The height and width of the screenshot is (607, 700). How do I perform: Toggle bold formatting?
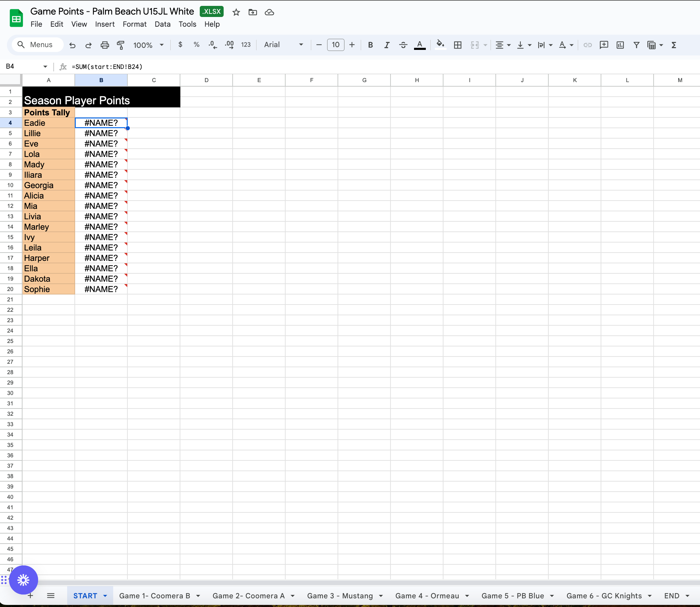pyautogui.click(x=370, y=45)
